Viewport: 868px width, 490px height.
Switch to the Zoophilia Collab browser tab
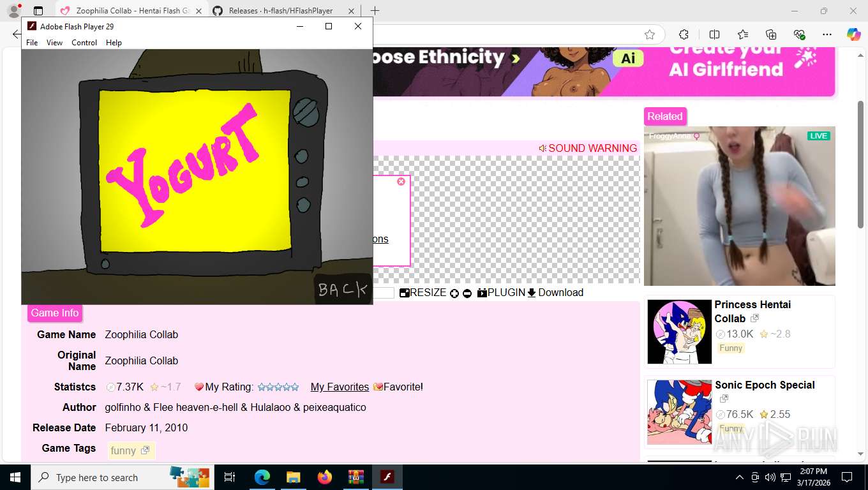coord(131,11)
